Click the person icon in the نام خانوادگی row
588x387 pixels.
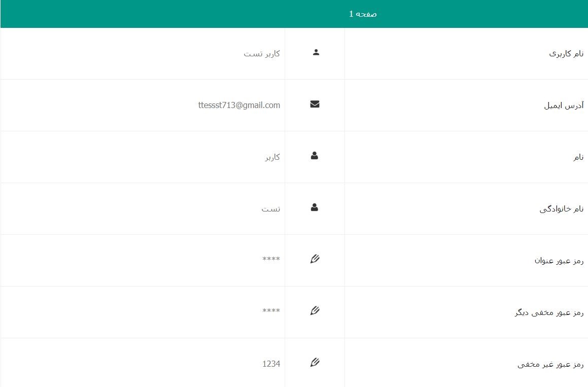coord(315,207)
